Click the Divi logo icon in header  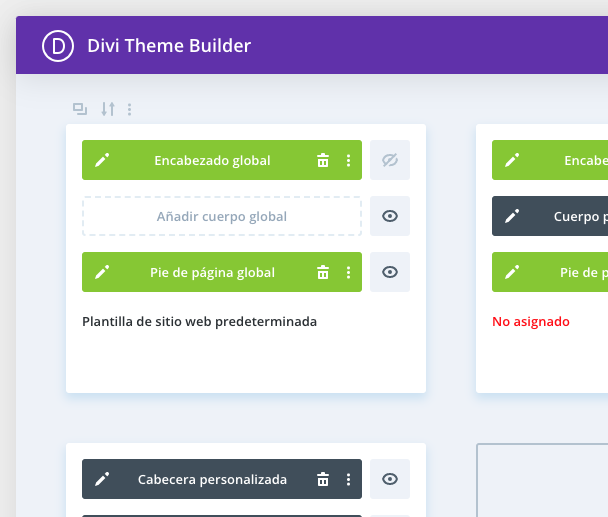click(59, 46)
